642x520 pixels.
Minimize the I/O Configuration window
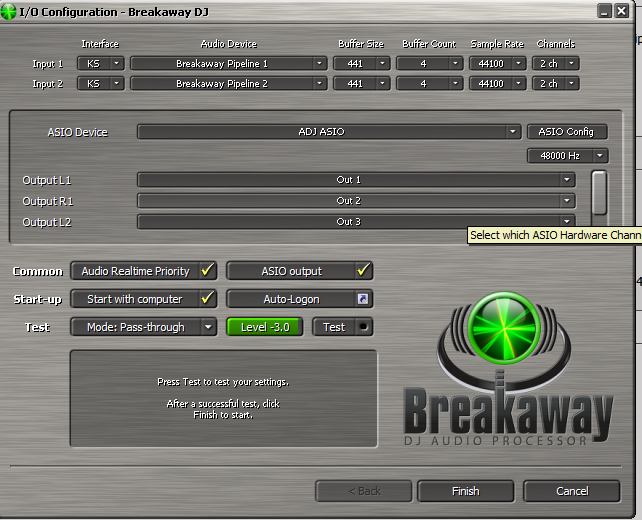coord(604,11)
